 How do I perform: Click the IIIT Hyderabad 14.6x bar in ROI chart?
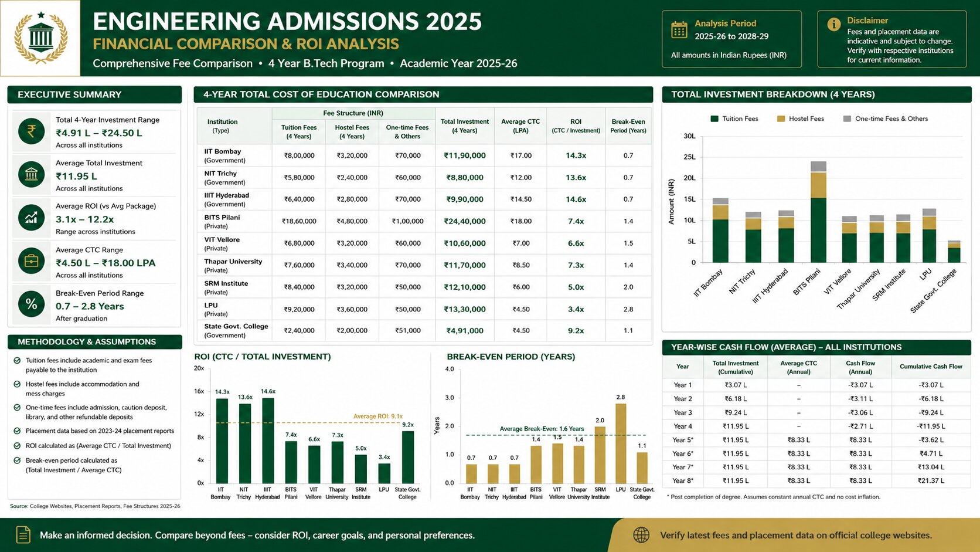[268, 441]
